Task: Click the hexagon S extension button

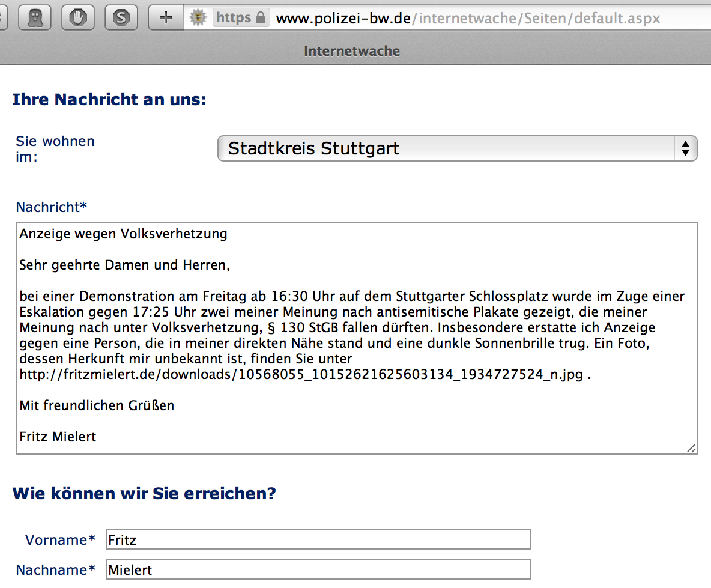Action: [121, 17]
